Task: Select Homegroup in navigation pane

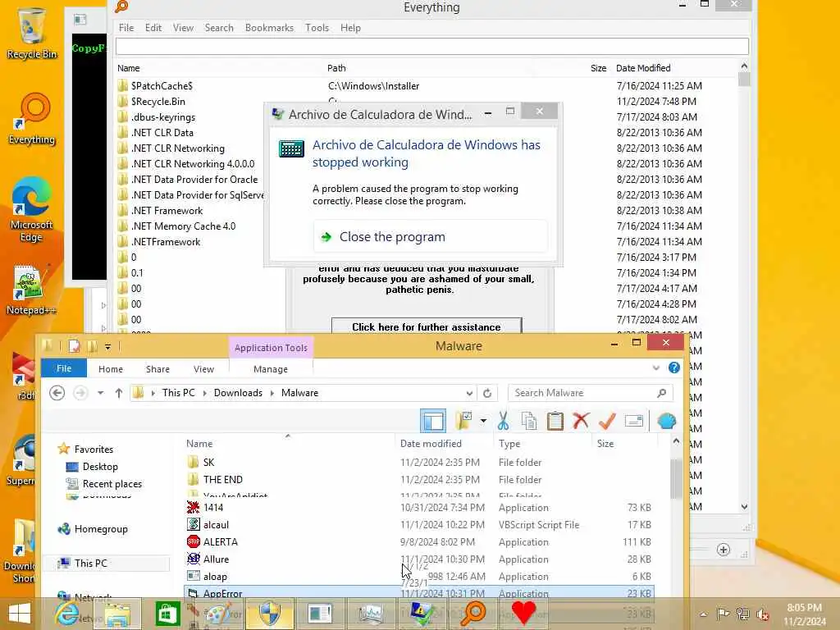Action: 101,529
